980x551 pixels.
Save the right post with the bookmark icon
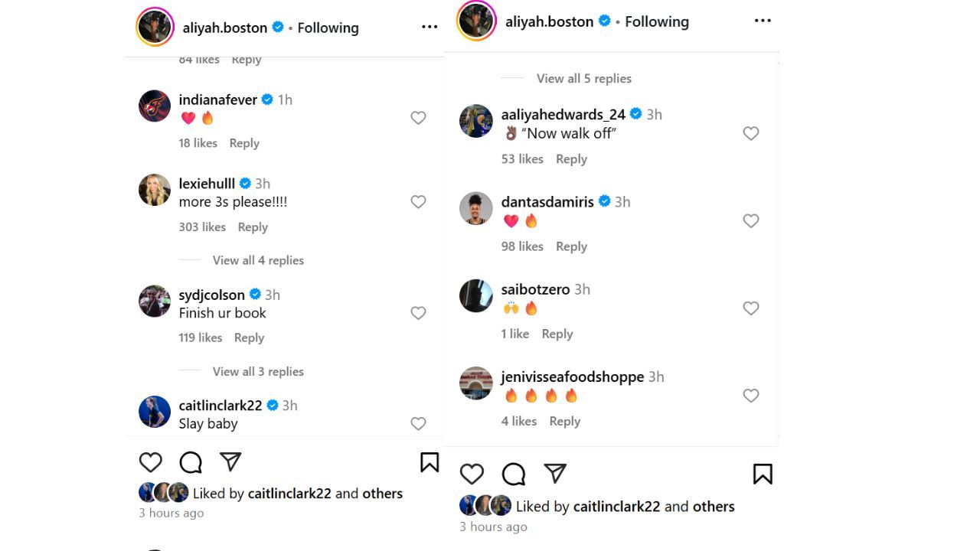tap(762, 474)
